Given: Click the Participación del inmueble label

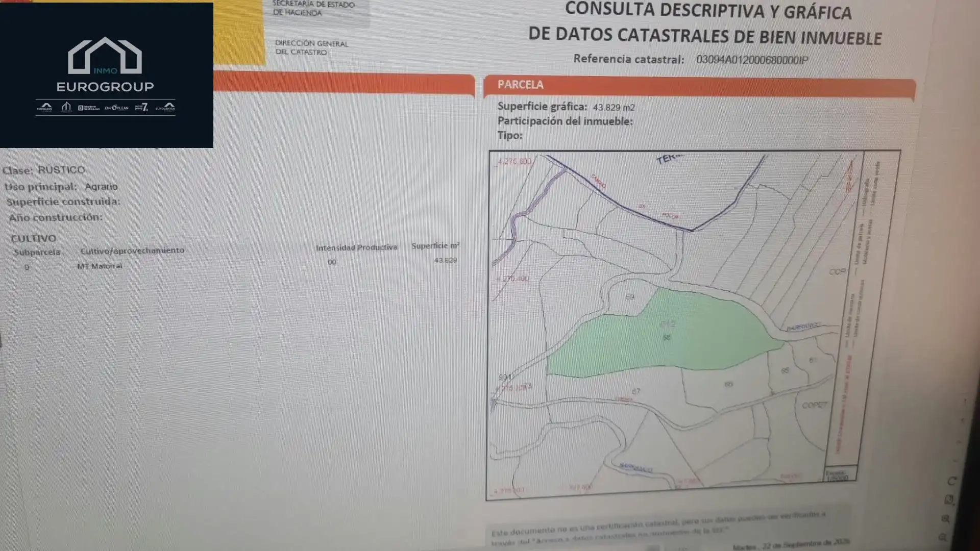Looking at the screenshot, I should click(565, 121).
